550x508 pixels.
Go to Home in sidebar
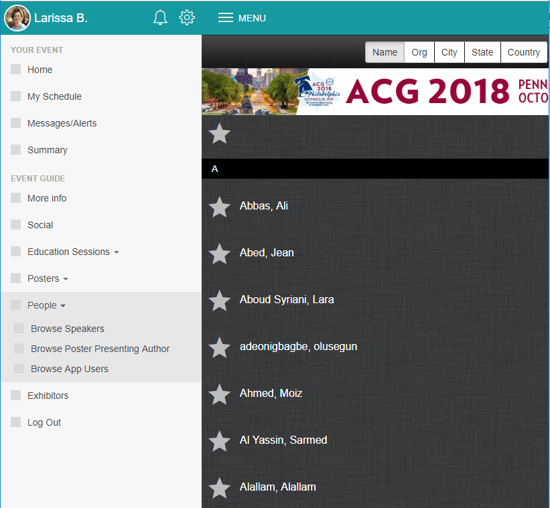point(40,69)
